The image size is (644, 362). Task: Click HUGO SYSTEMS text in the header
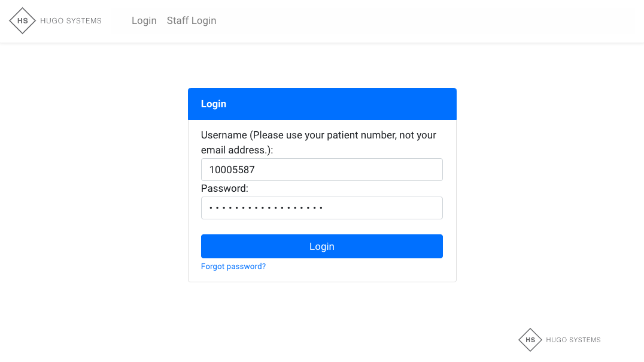(71, 20)
